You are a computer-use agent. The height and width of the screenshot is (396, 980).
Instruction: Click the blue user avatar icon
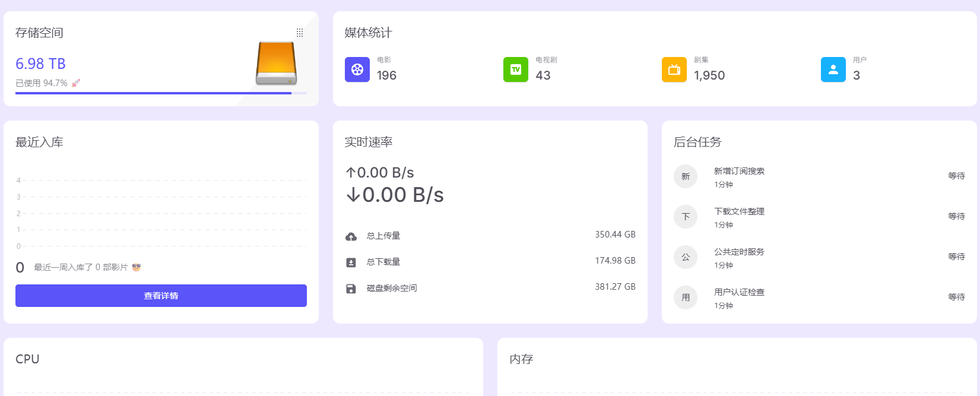[x=833, y=69]
